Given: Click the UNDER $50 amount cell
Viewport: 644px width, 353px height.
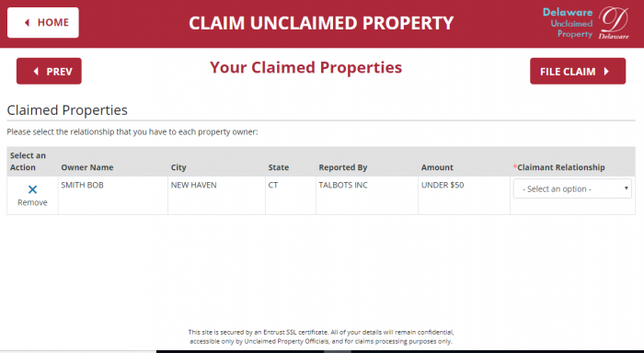Looking at the screenshot, I should point(464,196).
